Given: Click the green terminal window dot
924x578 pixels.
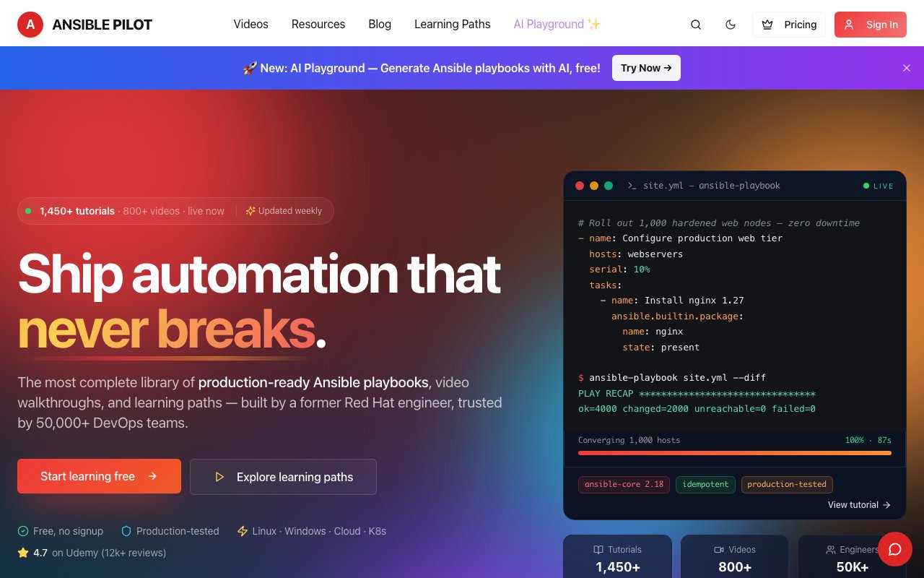Looking at the screenshot, I should [x=609, y=186].
